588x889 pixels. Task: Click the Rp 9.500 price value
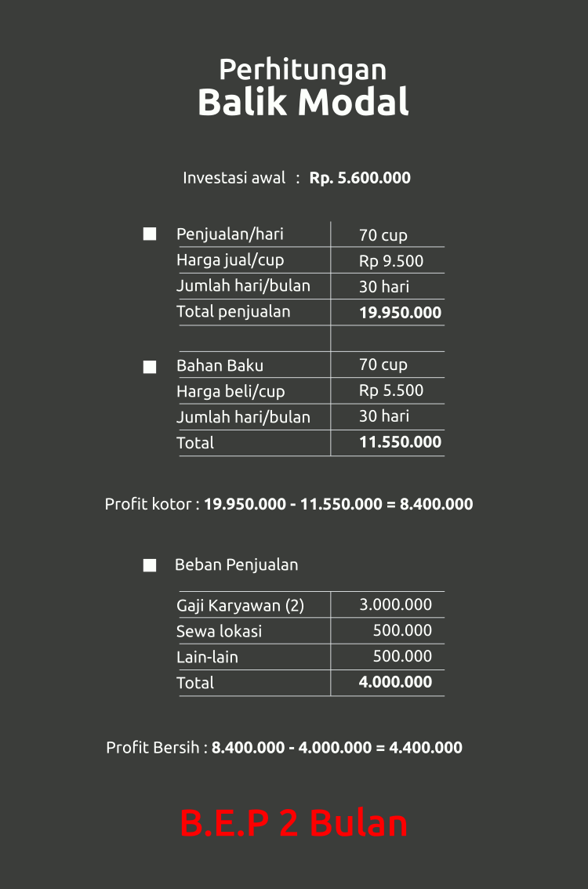[x=391, y=261]
